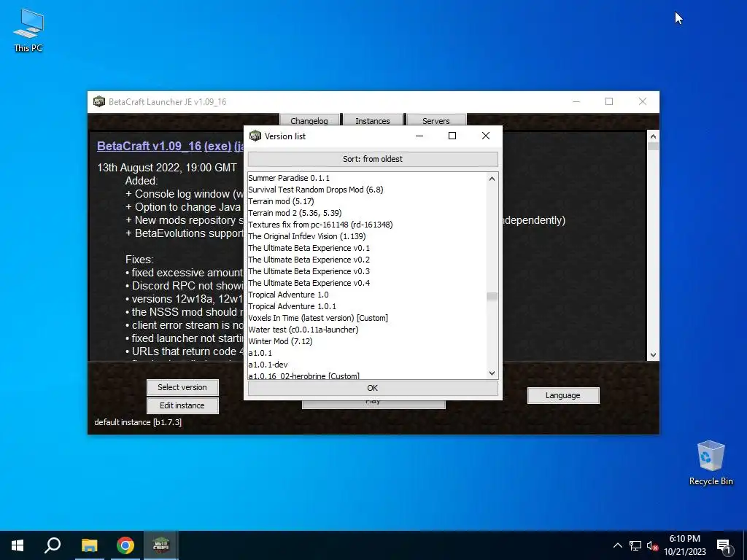Launch Google Chrome from taskbar
747x560 pixels.
tap(125, 545)
